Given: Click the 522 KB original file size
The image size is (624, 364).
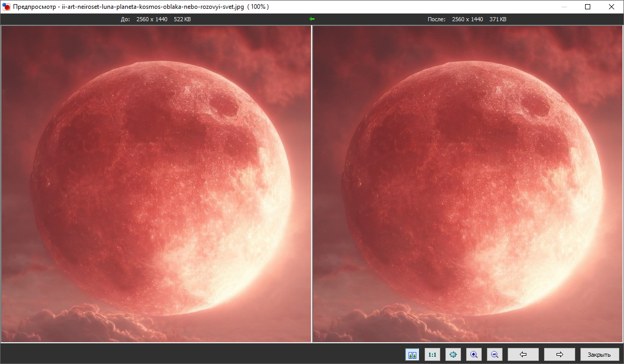Looking at the screenshot, I should pyautogui.click(x=182, y=19).
